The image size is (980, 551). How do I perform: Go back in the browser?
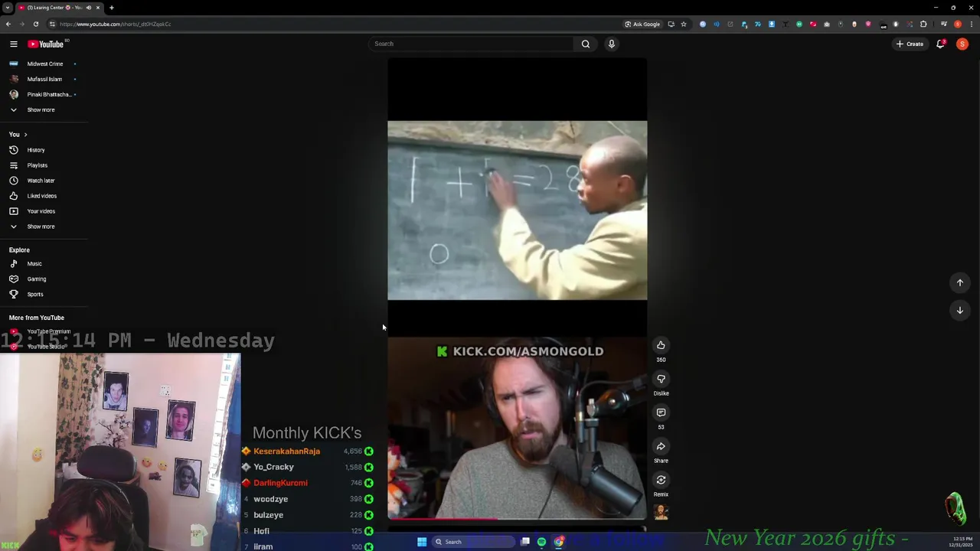pos(8,24)
